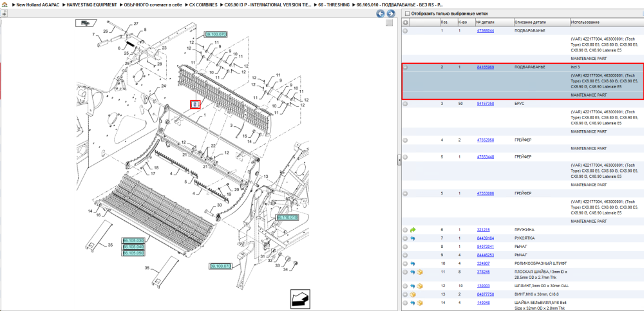The height and width of the screenshot is (311, 644).
Task: Click the plus icon in the table header
Action: pos(405,22)
